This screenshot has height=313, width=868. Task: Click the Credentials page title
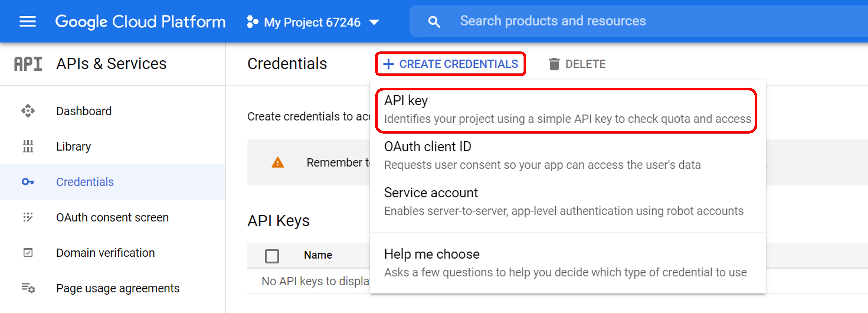pos(287,64)
